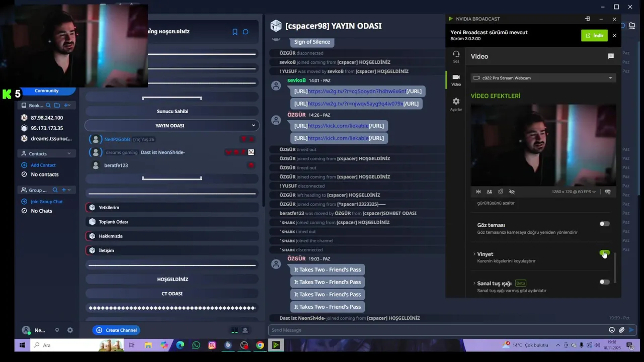Click the İndir download button
The height and width of the screenshot is (362, 644).
[x=594, y=35]
